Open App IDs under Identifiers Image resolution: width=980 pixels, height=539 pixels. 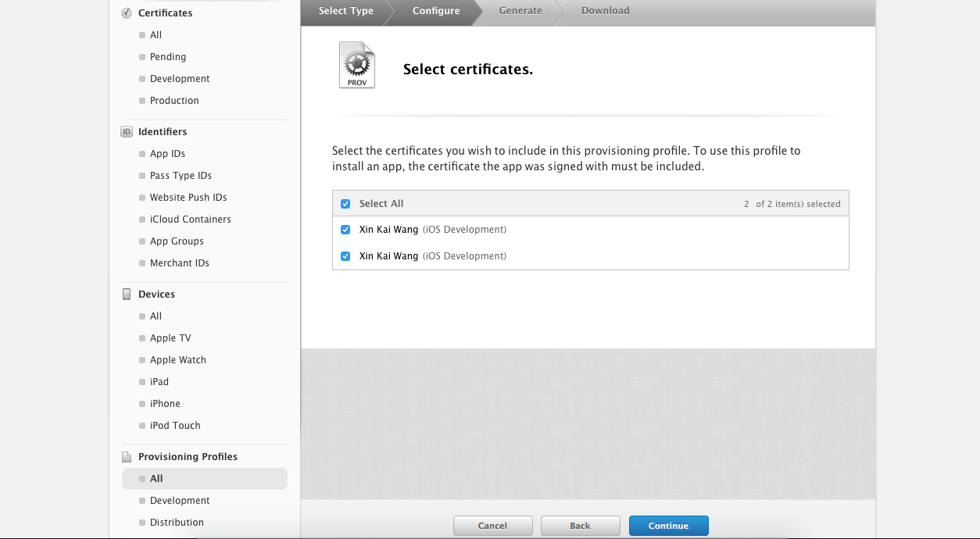point(167,154)
